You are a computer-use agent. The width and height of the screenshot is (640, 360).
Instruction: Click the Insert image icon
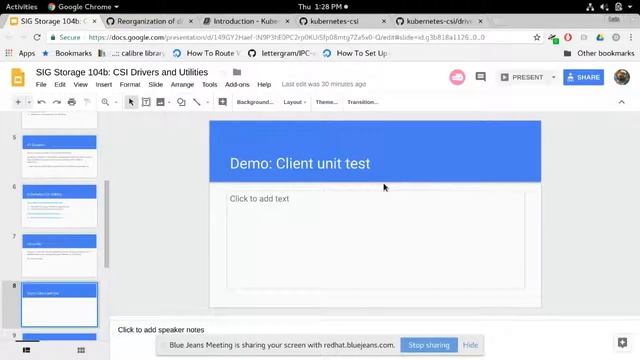160,102
